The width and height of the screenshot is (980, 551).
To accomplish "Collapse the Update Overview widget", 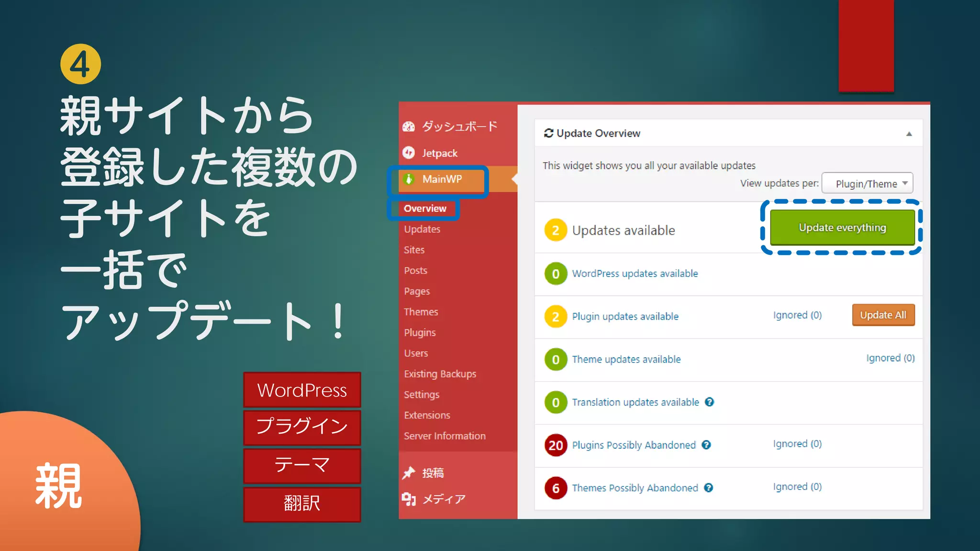I will point(909,134).
